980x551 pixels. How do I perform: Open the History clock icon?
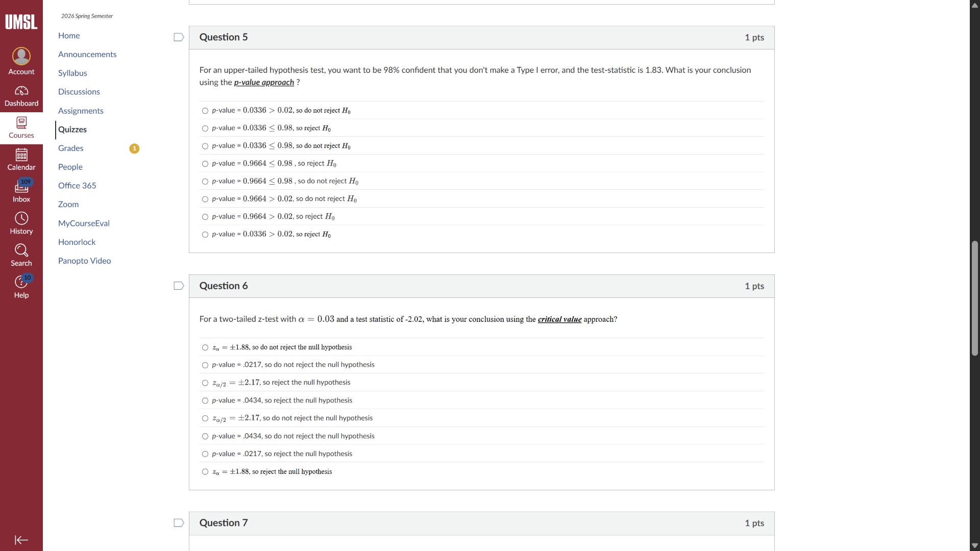tap(21, 219)
